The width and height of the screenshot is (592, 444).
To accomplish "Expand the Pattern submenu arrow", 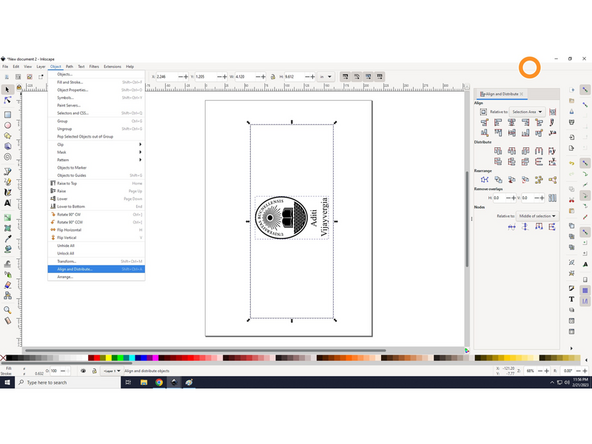I will (x=140, y=160).
